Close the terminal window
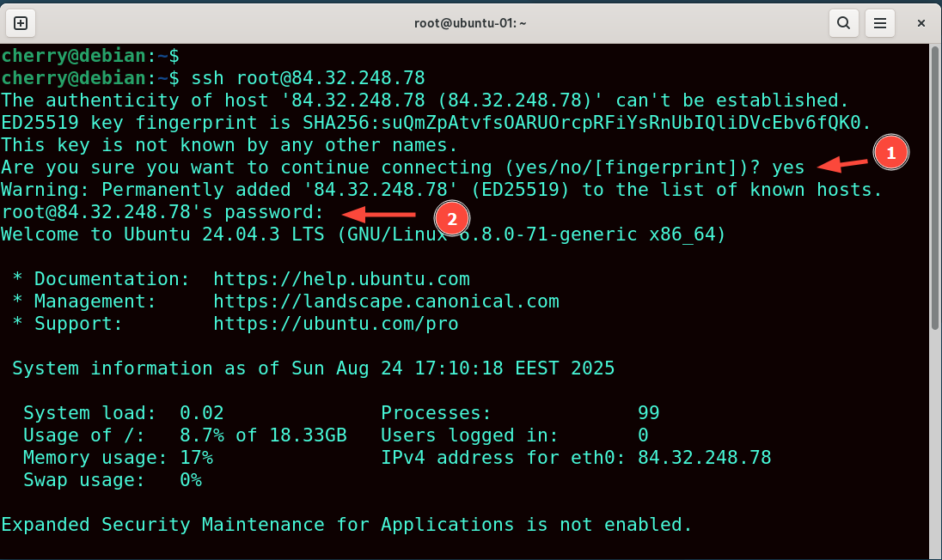Viewport: 942px width, 560px height. [x=921, y=23]
